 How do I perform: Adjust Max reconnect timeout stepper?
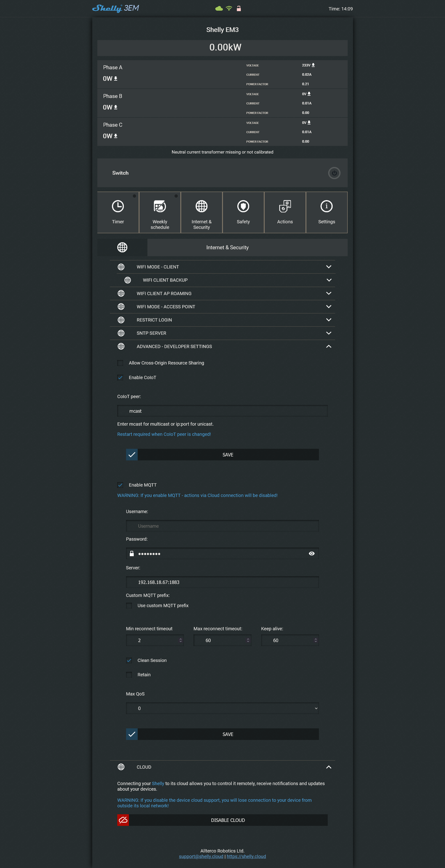(248, 640)
